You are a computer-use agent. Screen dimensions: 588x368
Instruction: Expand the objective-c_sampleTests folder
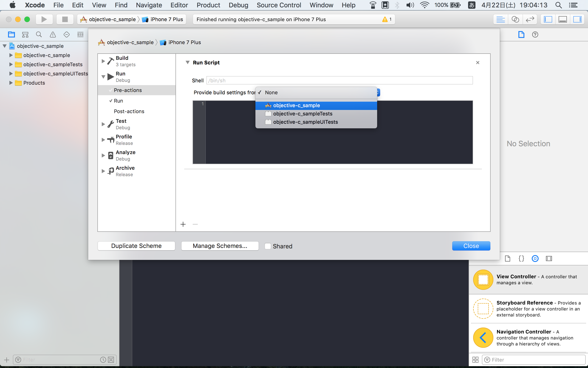(11, 64)
